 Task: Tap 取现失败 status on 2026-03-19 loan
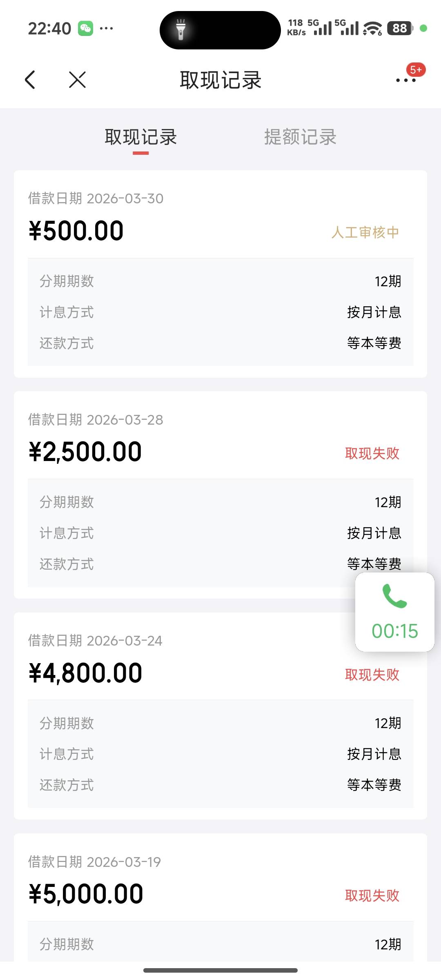(x=372, y=895)
